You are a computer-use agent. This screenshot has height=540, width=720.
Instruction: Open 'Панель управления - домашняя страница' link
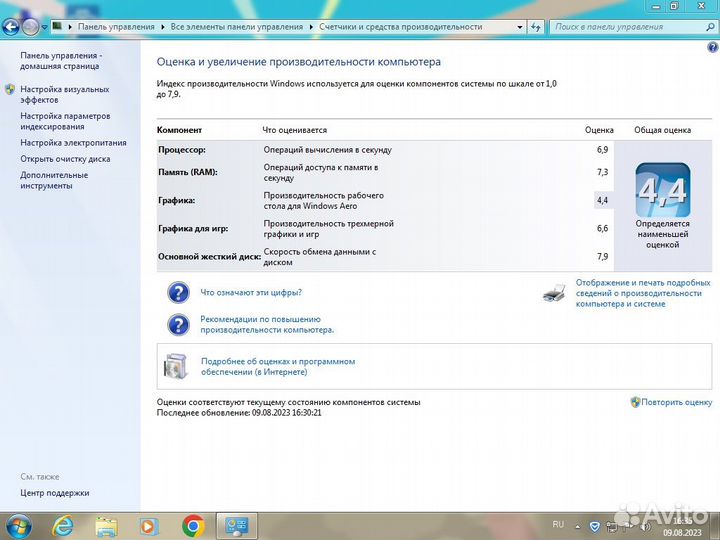61,61
